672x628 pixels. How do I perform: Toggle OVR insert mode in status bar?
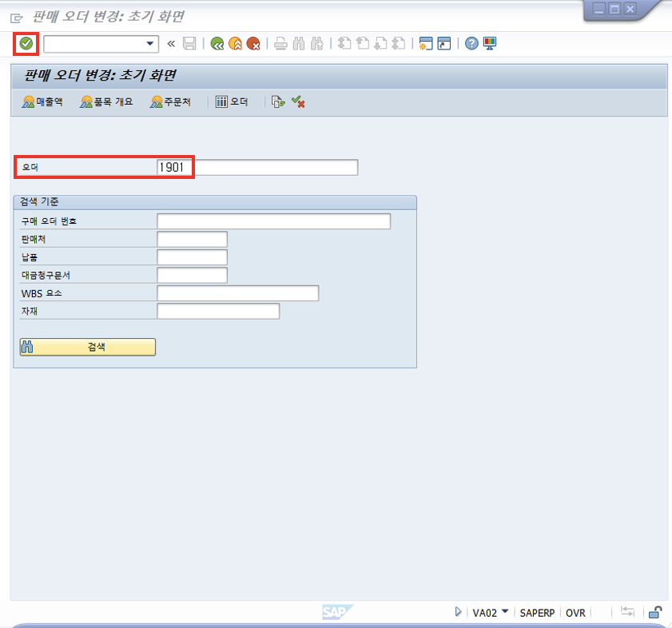575,613
